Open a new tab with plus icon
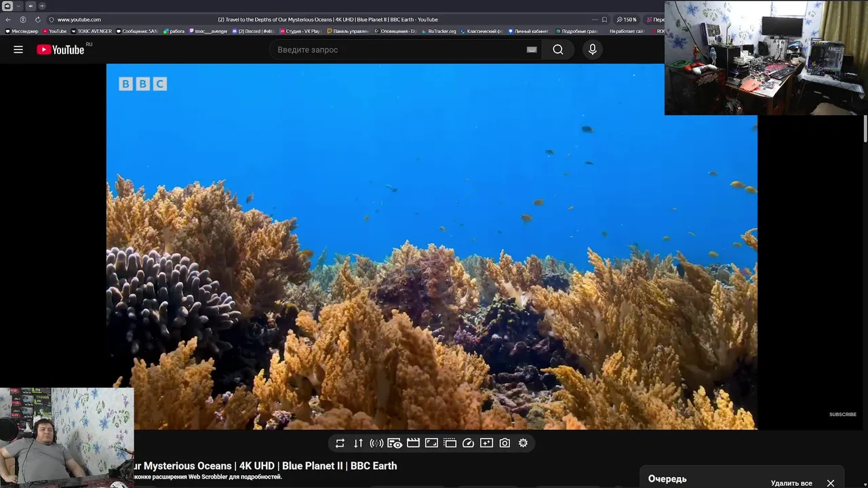Viewport: 868px width, 488px height. tap(42, 6)
